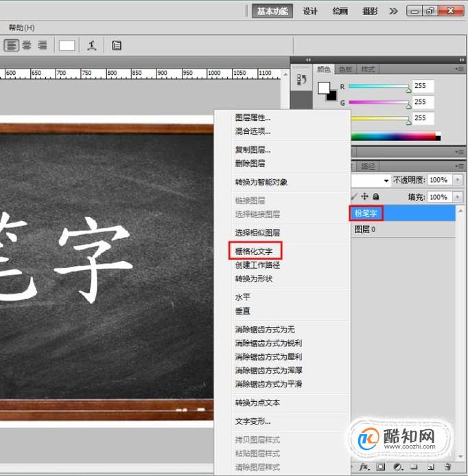Viewport: 468px width, 476px height.
Task: Delete layer with the trash icon
Action: tap(448, 466)
